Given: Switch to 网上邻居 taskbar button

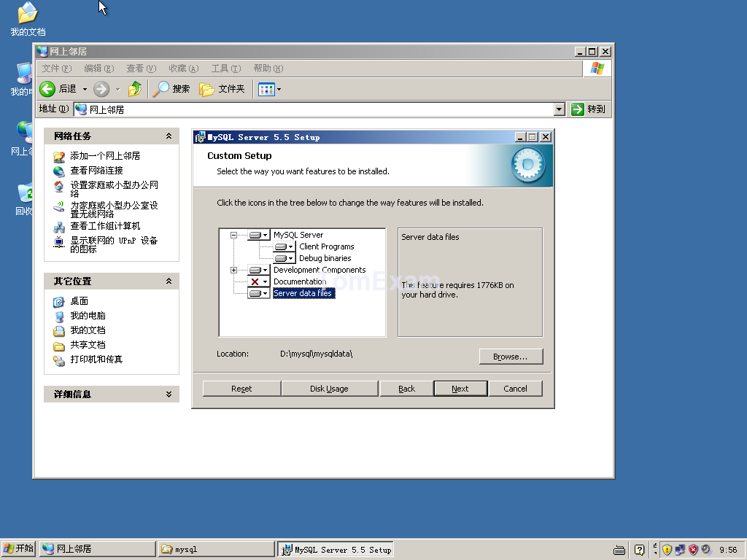Looking at the screenshot, I should (98, 549).
